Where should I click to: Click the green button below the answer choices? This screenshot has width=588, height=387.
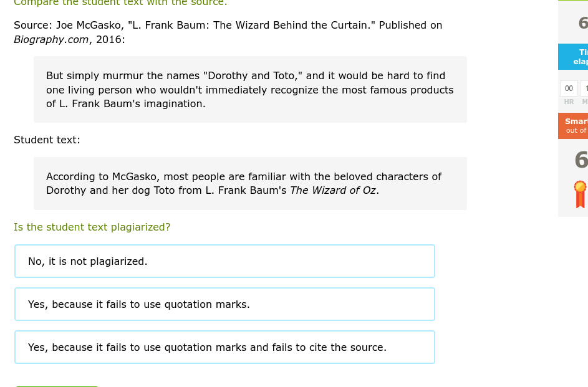[57, 385]
